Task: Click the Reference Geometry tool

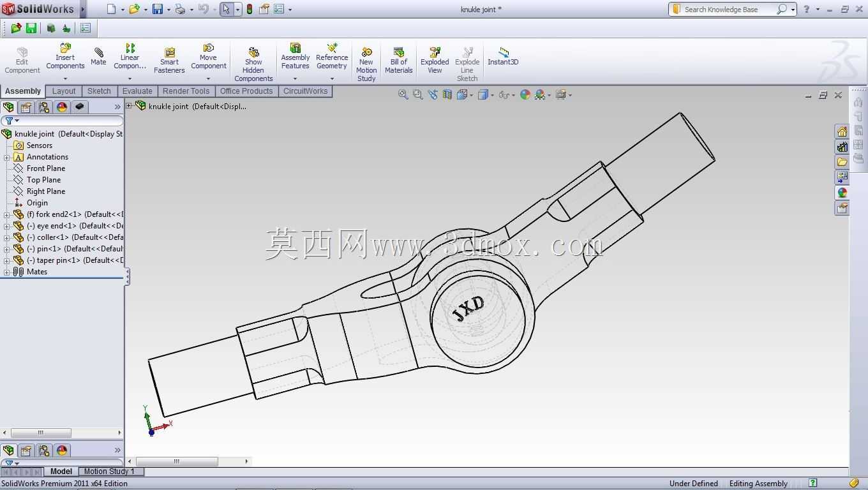Action: coord(332,57)
